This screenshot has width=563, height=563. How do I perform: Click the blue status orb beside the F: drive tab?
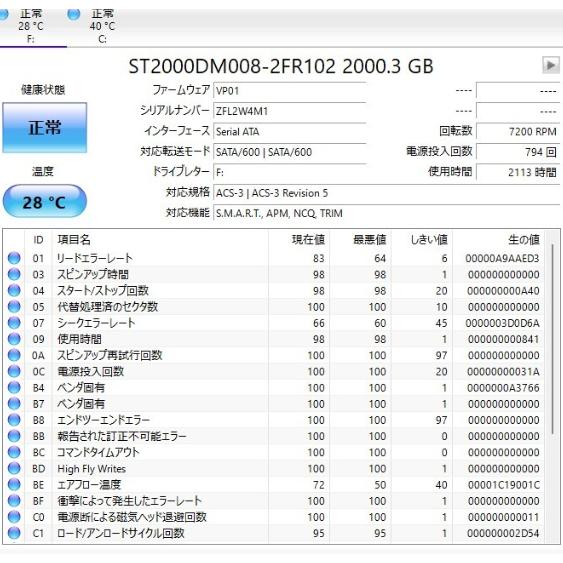3,14
